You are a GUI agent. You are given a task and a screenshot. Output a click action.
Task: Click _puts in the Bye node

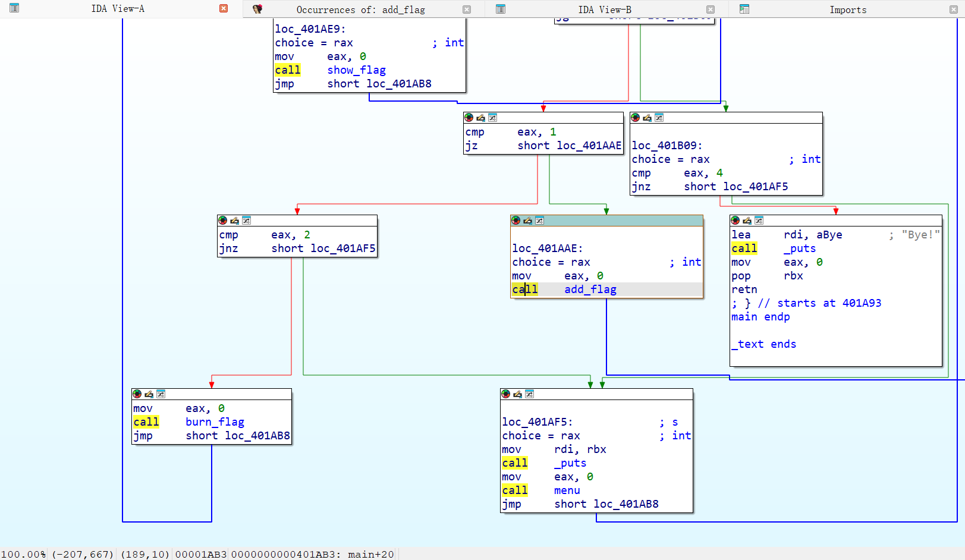point(800,248)
